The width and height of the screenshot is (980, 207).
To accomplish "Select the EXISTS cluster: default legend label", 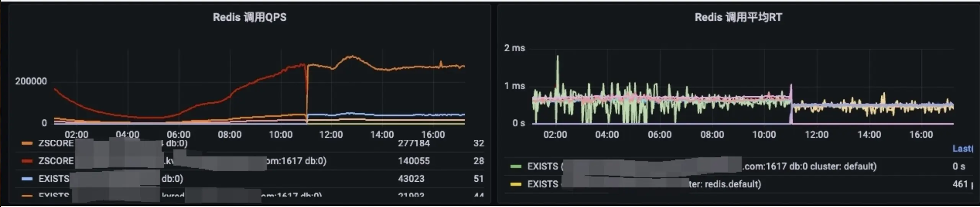I will [x=702, y=166].
